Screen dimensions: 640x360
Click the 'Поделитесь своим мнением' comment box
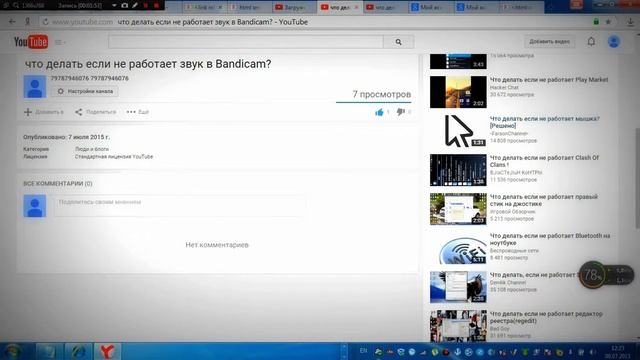click(180, 206)
